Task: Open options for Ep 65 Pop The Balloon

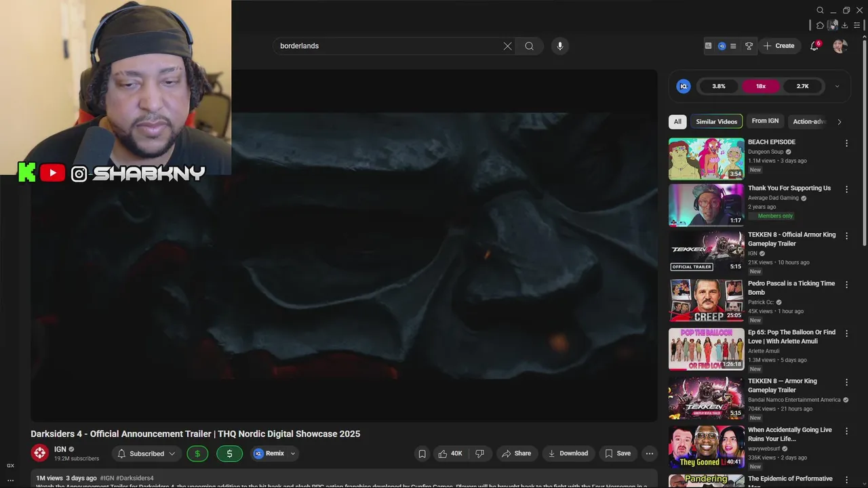Action: (x=846, y=333)
